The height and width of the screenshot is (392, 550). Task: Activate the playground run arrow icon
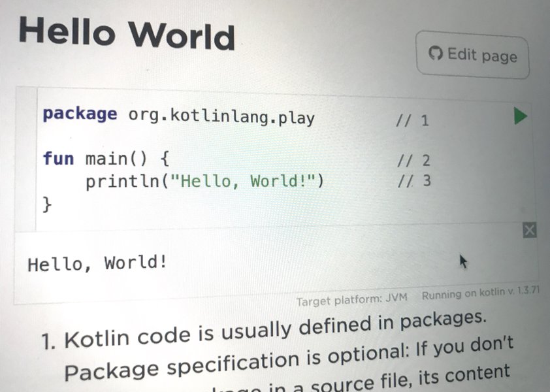[x=519, y=116]
